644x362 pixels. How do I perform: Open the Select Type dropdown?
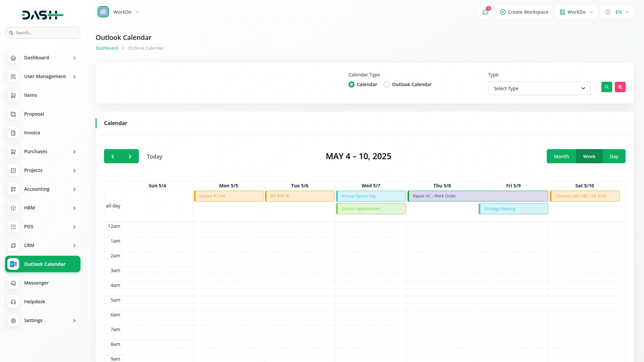tap(539, 88)
